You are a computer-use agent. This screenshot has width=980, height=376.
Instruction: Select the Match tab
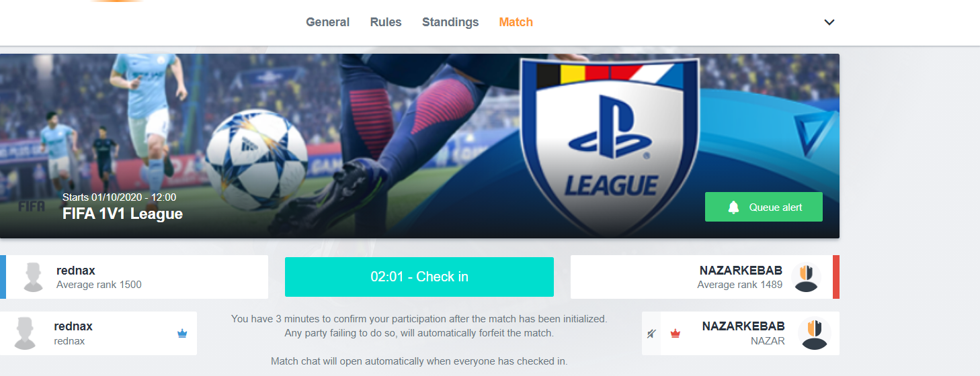coord(516,22)
